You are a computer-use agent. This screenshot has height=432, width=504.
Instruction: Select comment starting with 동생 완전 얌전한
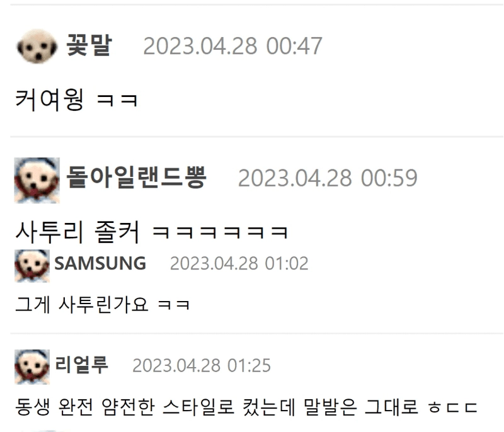click(x=246, y=407)
